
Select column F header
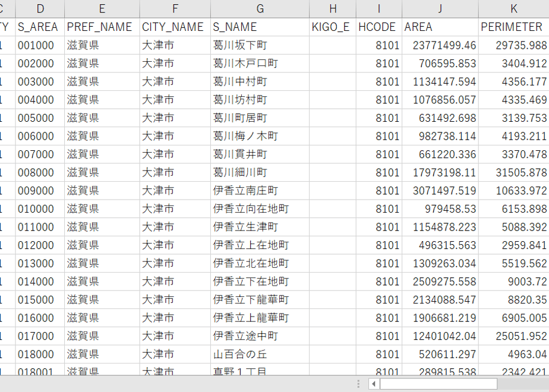(x=175, y=9)
